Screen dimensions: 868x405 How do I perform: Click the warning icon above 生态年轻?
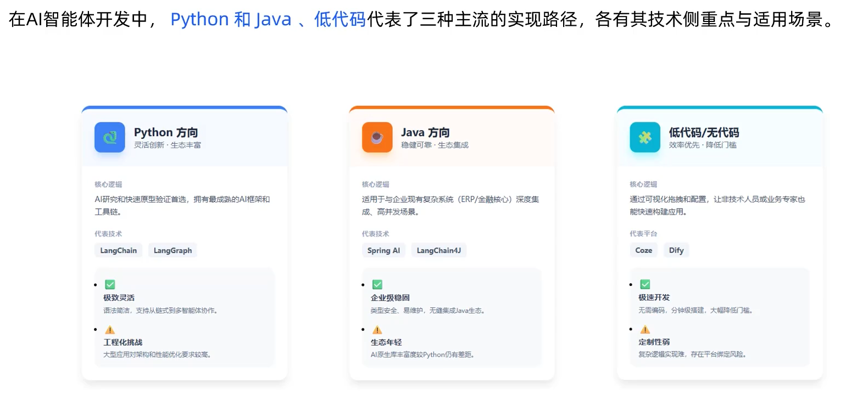coord(377,329)
